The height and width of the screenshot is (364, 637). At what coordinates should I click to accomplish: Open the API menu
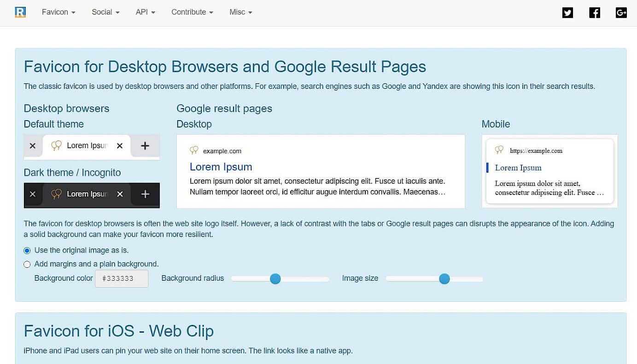pyautogui.click(x=145, y=12)
